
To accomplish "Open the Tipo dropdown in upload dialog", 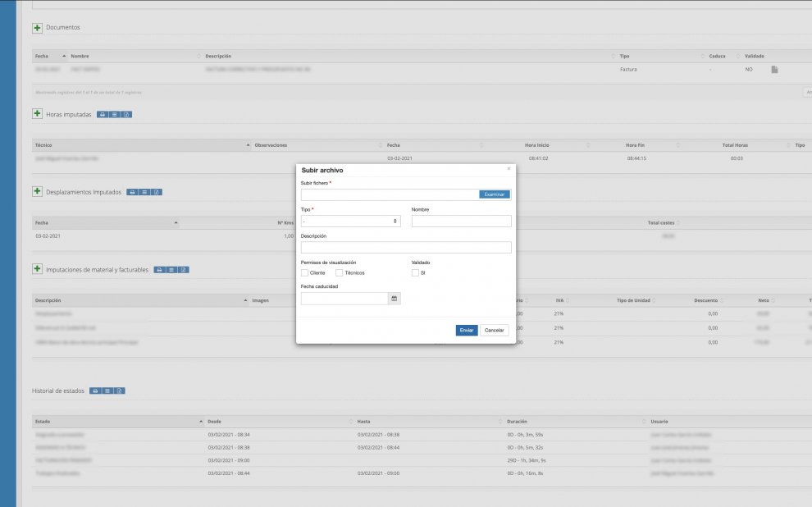I will pos(350,222).
